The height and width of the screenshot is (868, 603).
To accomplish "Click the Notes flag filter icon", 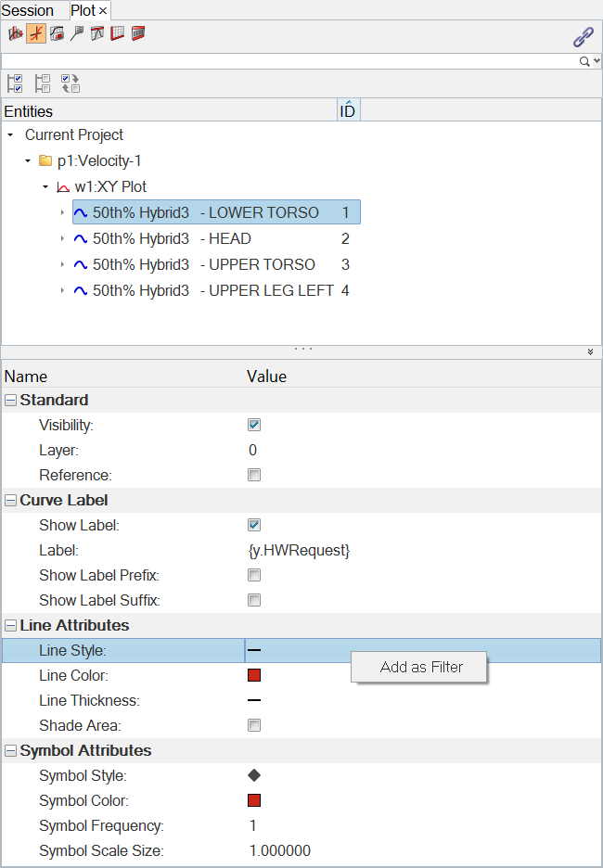I will click(77, 34).
